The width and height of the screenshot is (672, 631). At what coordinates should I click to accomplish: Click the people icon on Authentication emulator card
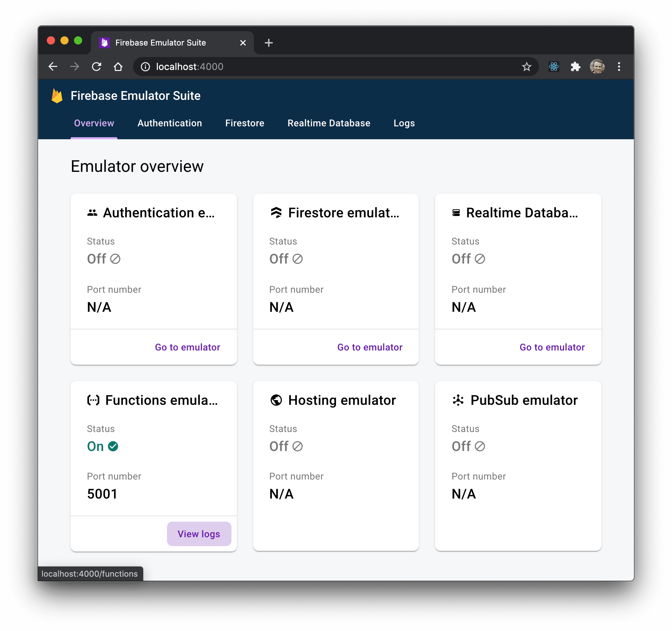92,213
